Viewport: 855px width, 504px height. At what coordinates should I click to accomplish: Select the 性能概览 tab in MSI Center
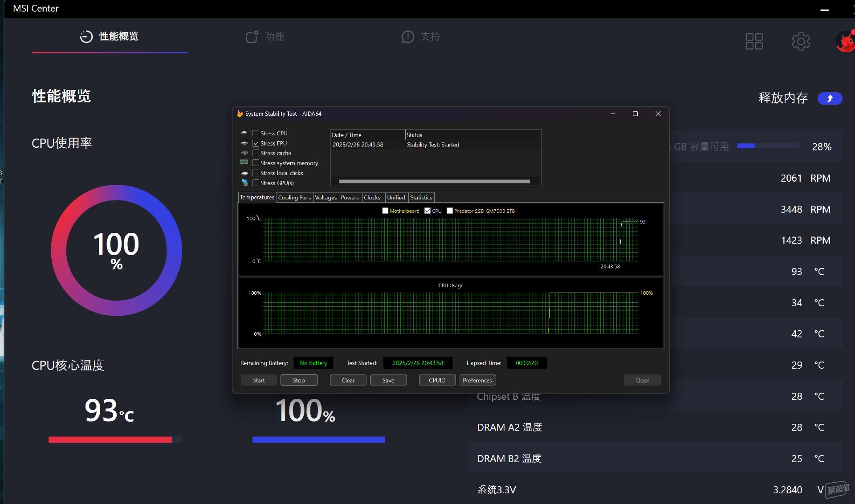(x=109, y=37)
